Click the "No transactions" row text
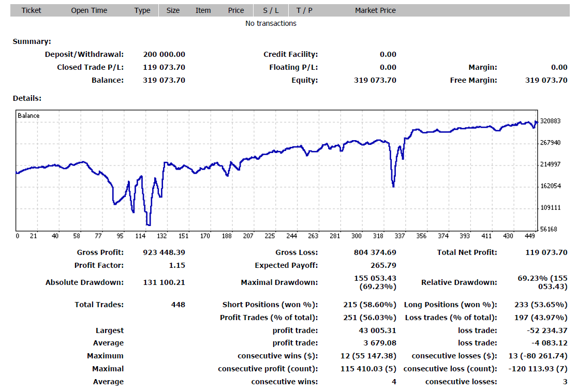The height and width of the screenshot is (392, 576). point(271,23)
